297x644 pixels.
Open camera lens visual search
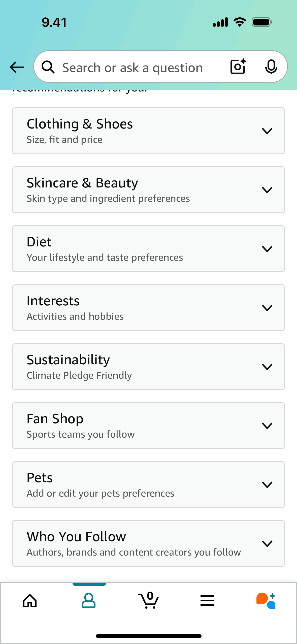pyautogui.click(x=238, y=67)
